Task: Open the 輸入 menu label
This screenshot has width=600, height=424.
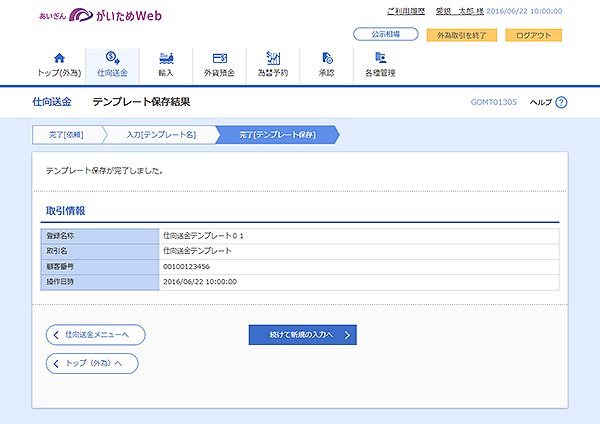Action: (166, 73)
